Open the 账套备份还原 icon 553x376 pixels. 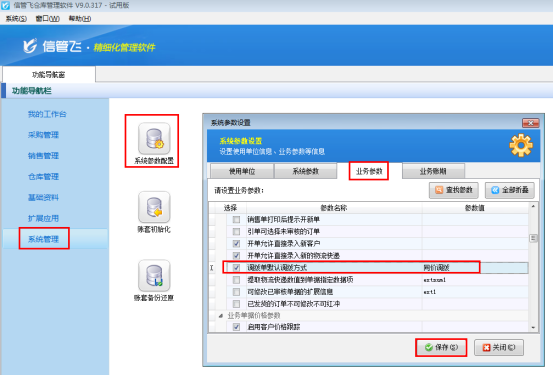click(154, 275)
